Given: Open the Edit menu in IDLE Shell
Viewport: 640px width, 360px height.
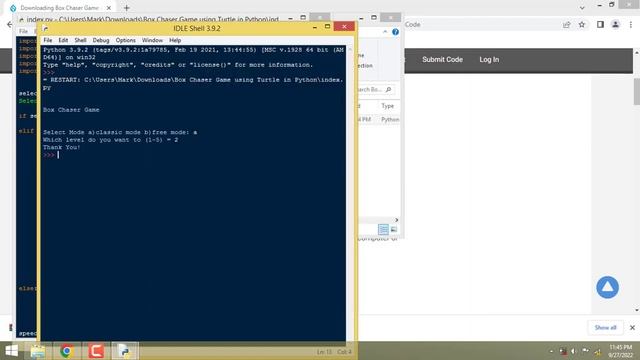Looking at the screenshot, I should coord(63,40).
